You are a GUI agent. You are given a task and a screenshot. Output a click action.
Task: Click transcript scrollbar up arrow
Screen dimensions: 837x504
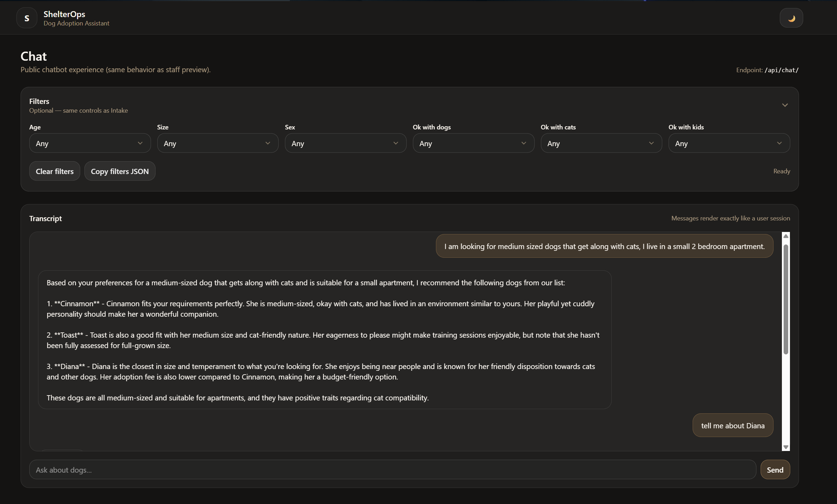point(786,236)
